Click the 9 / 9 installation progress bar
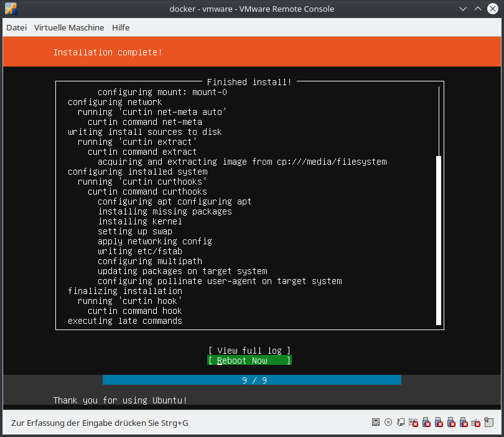This screenshot has height=437, width=504. pos(252,380)
